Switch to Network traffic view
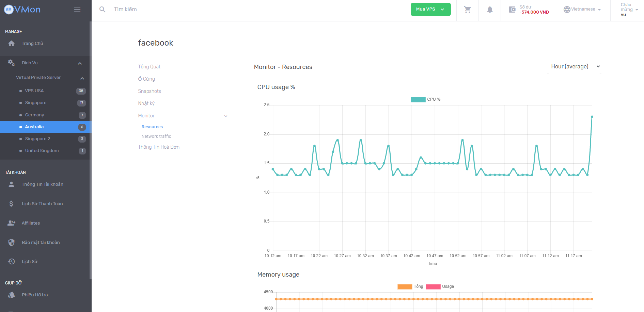Image resolution: width=644 pixels, height=312 pixels. pos(156,136)
